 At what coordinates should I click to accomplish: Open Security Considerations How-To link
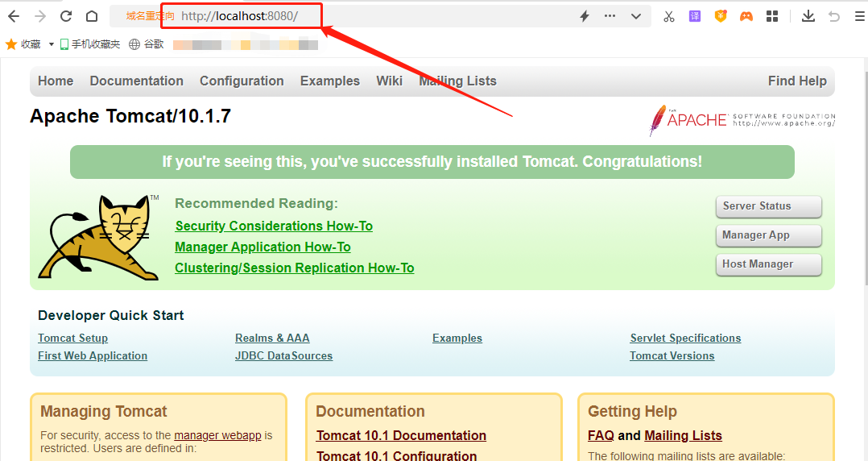click(x=274, y=226)
